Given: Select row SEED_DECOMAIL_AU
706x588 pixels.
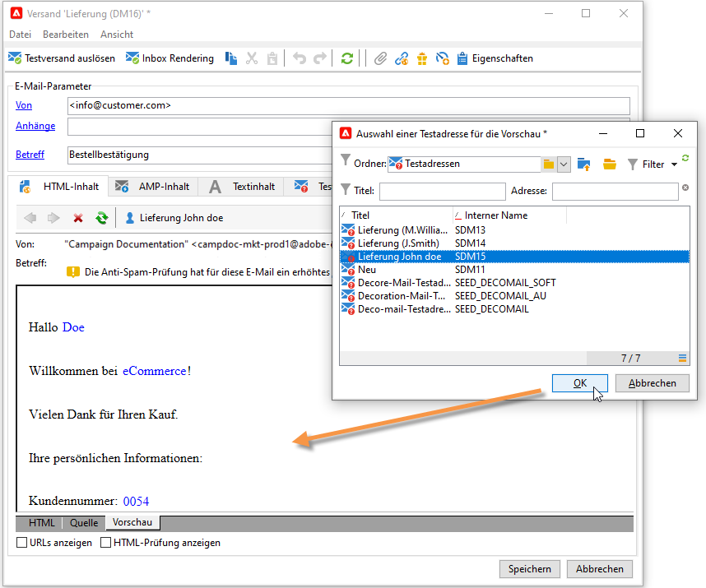Looking at the screenshot, I should coord(514,295).
